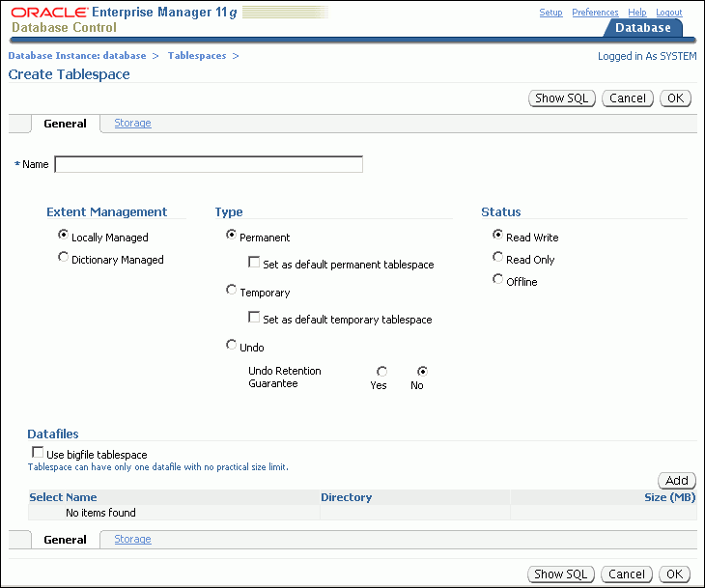Viewport: 705px width, 588px height.
Task: Open the Preferences link
Action: click(x=595, y=13)
